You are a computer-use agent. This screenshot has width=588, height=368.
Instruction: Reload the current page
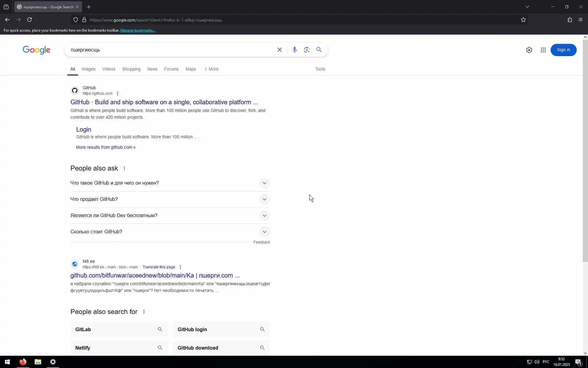coord(29,20)
